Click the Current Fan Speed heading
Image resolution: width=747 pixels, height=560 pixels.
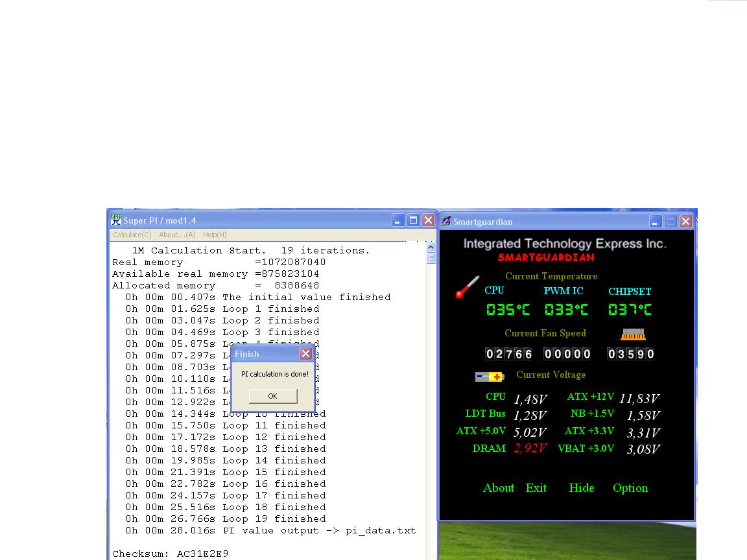tap(545, 333)
